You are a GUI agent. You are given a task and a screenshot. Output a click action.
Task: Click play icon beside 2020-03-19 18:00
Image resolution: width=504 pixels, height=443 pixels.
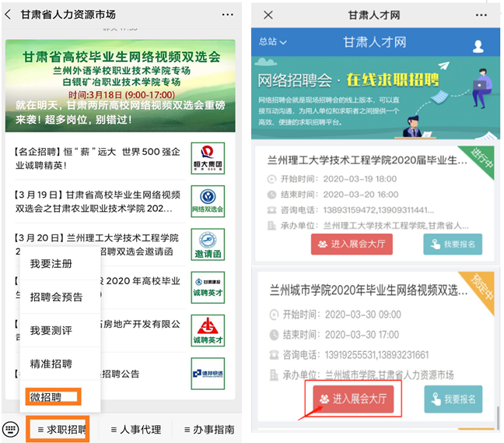click(x=272, y=179)
